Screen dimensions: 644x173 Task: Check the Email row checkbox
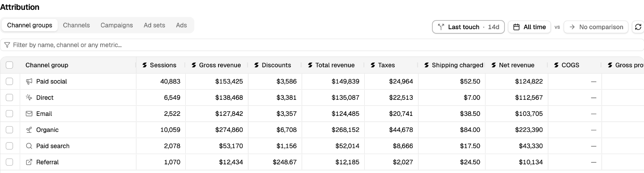[9, 113]
